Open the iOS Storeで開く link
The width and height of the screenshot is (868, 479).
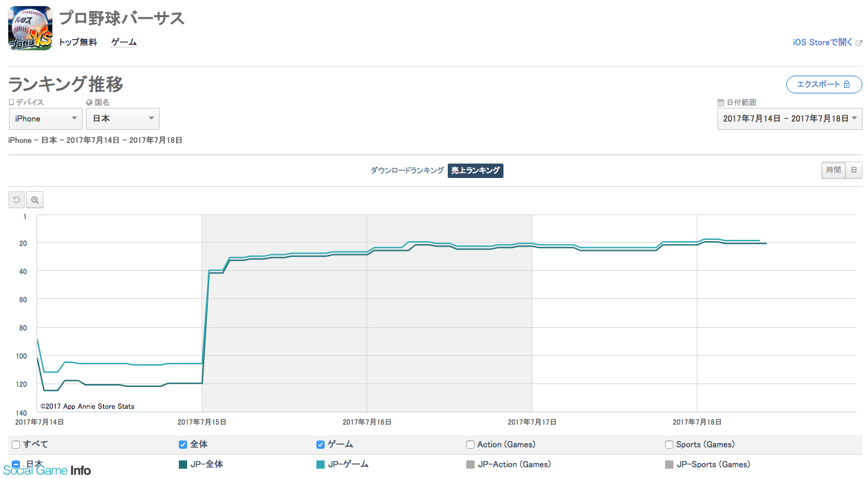pyautogui.click(x=823, y=43)
